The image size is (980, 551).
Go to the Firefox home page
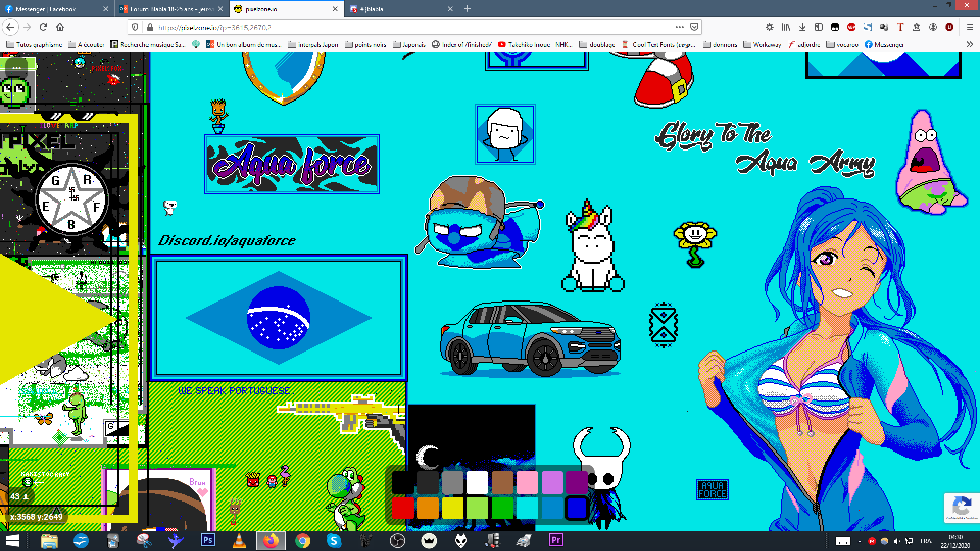point(60,27)
